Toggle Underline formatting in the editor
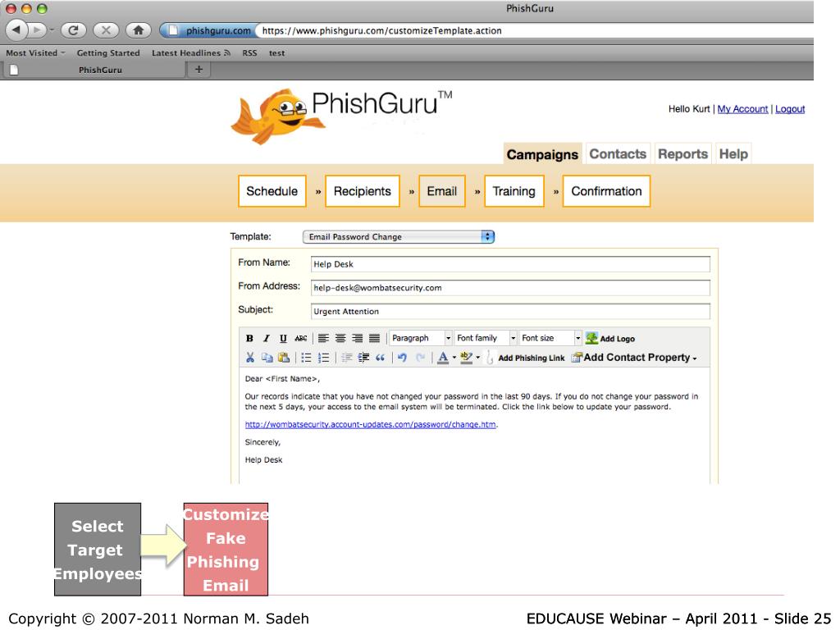This screenshot has height=630, width=840. click(x=283, y=338)
